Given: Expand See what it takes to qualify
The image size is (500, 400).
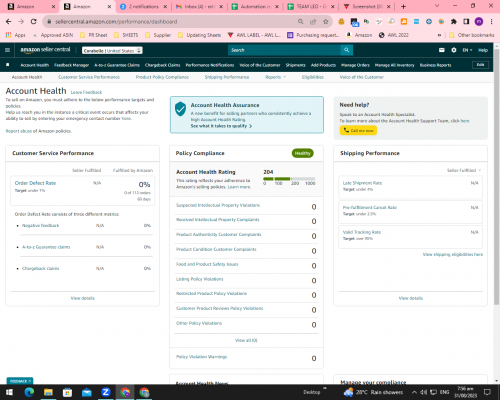Looking at the screenshot, I should pyautogui.click(x=221, y=126).
